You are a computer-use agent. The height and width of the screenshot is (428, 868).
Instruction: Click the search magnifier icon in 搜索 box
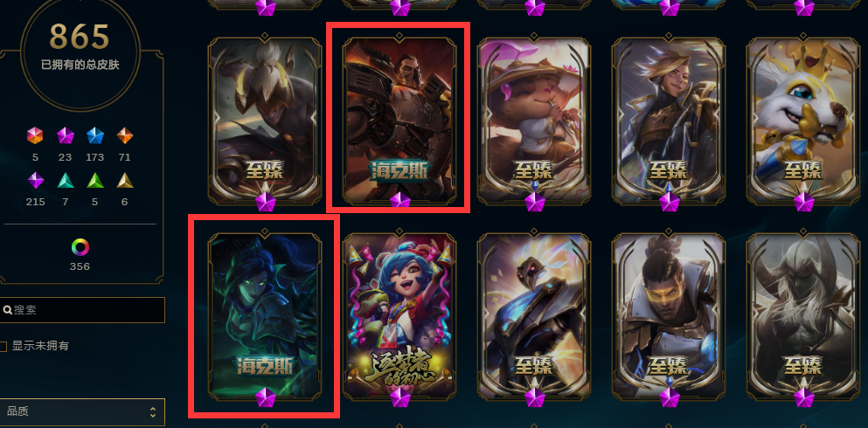(x=8, y=310)
